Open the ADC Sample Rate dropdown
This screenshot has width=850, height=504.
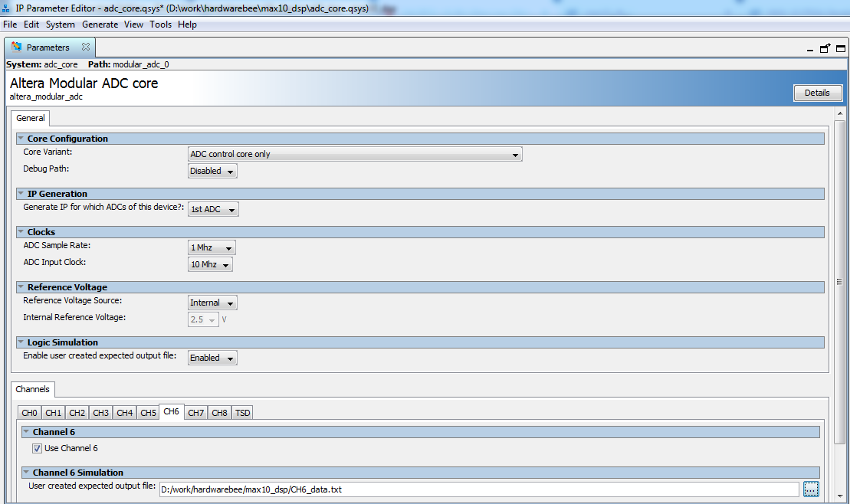pyautogui.click(x=212, y=247)
